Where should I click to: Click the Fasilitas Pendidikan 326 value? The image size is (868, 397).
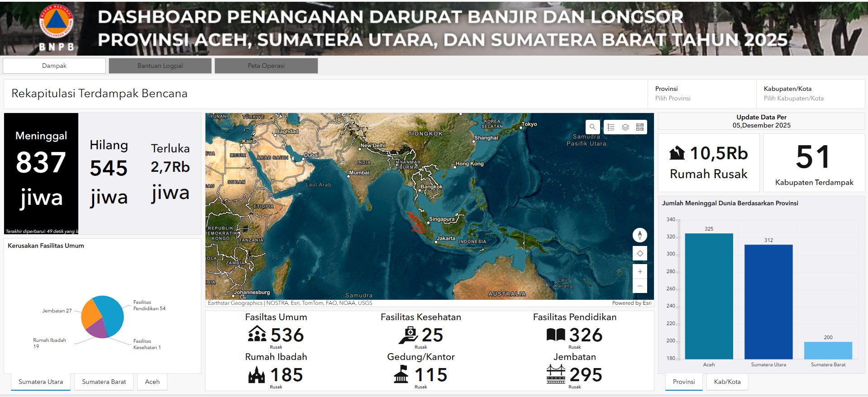coord(586,335)
